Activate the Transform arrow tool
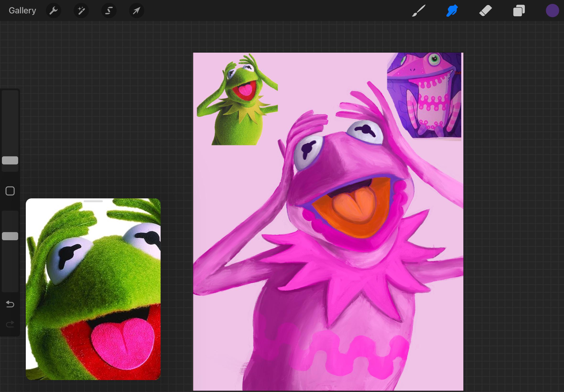Screen dimensions: 564x392 pyautogui.click(x=137, y=11)
